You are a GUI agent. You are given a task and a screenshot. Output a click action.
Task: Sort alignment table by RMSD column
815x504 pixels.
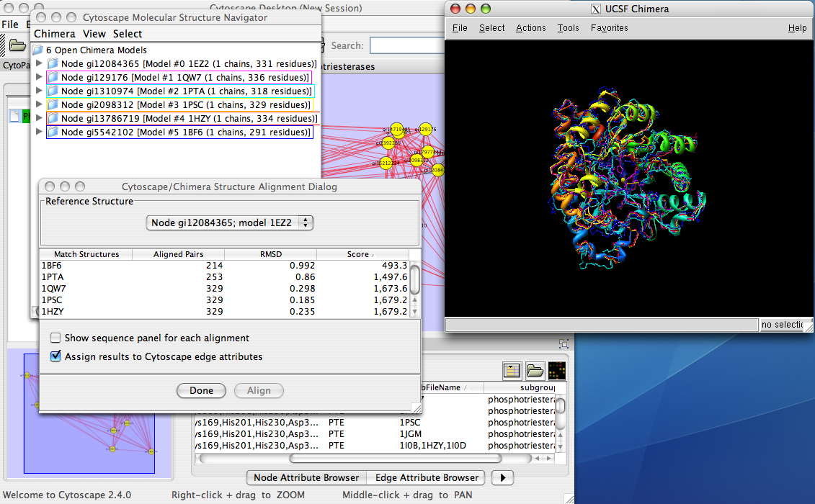click(271, 254)
